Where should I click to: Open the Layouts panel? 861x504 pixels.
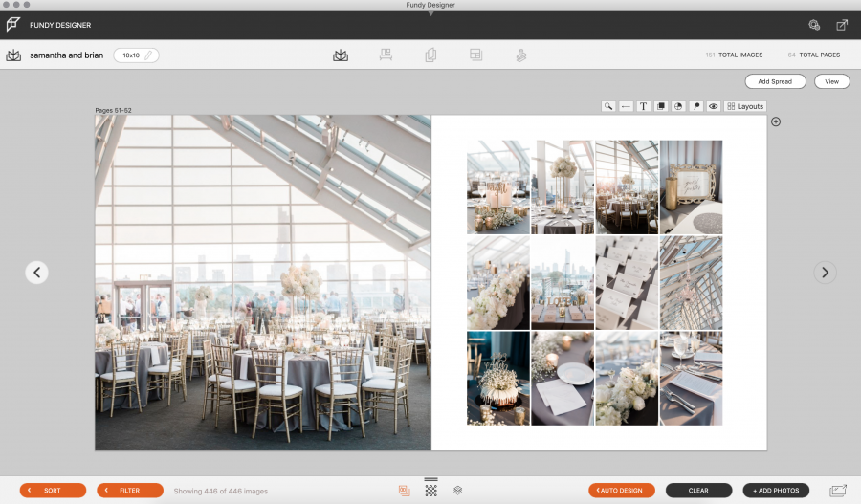pos(745,106)
